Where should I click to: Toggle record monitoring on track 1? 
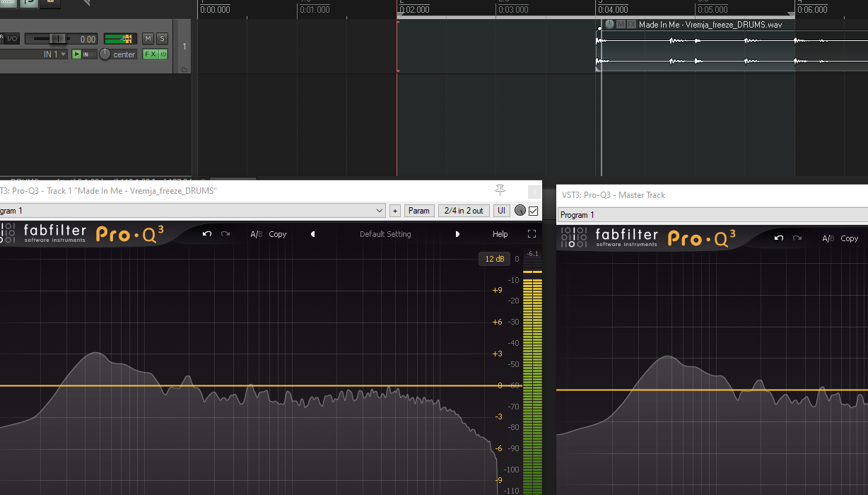click(x=77, y=54)
